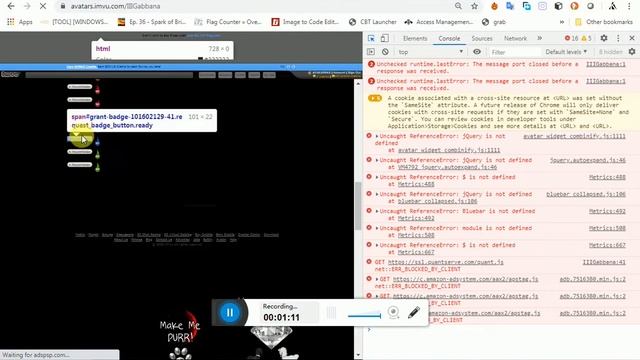Close the DevTools panel
Viewport: 640px width, 360px height.
(632, 38)
